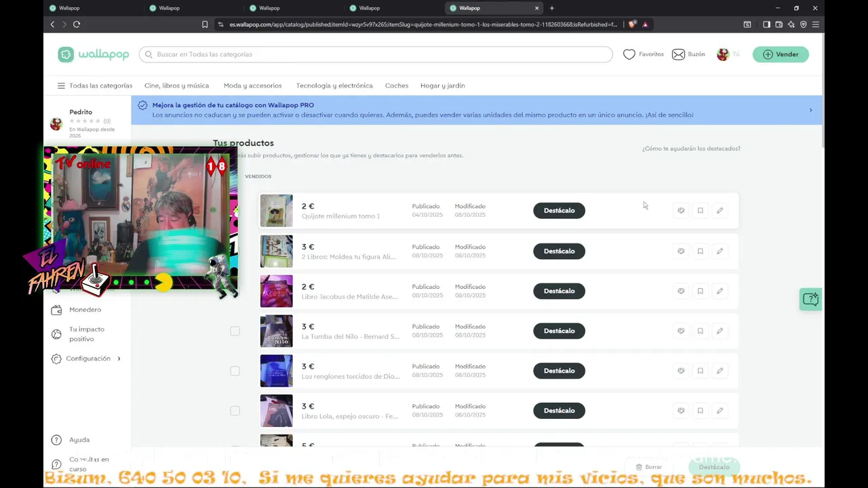Open Moda y accesorios category
The height and width of the screenshot is (488, 868).
tap(252, 86)
